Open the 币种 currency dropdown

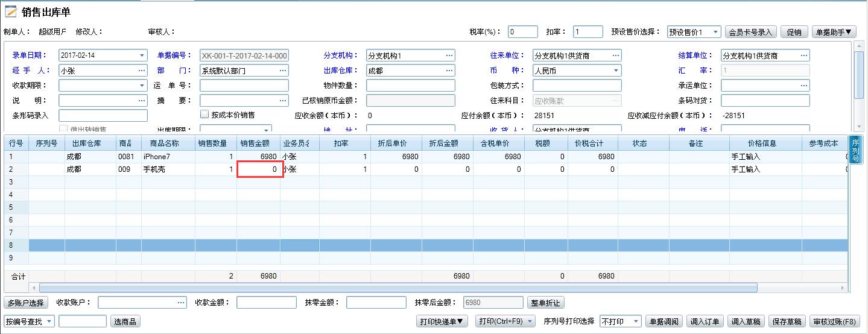pos(616,71)
